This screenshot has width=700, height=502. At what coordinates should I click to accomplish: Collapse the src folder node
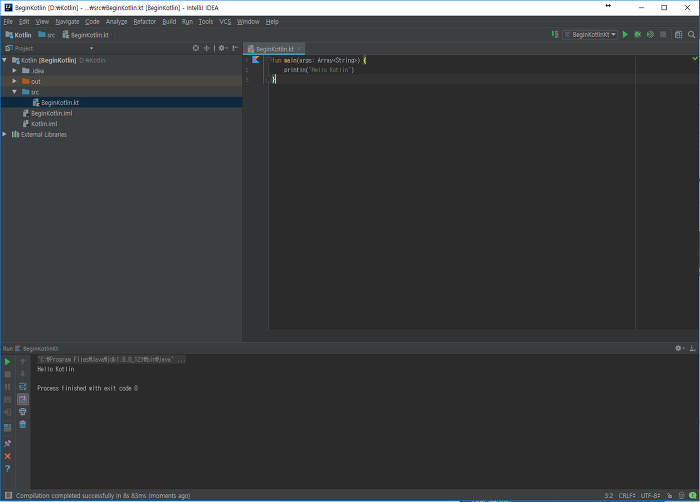(x=15, y=92)
